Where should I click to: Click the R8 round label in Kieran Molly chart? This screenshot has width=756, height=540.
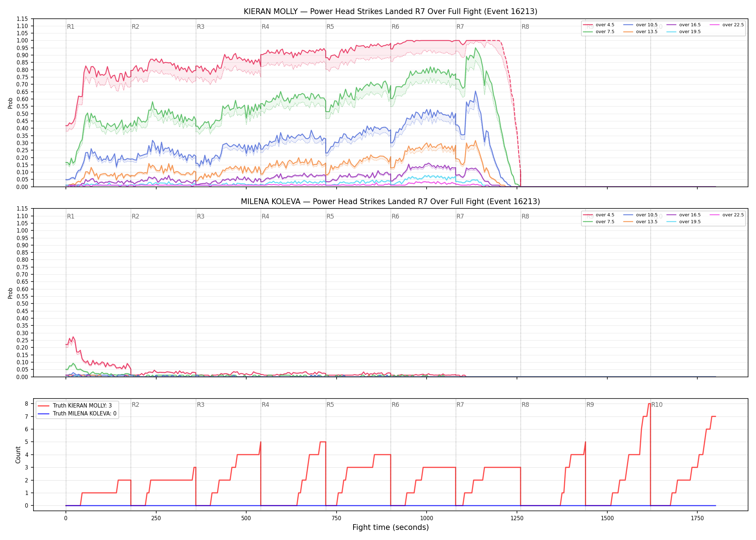tap(525, 27)
